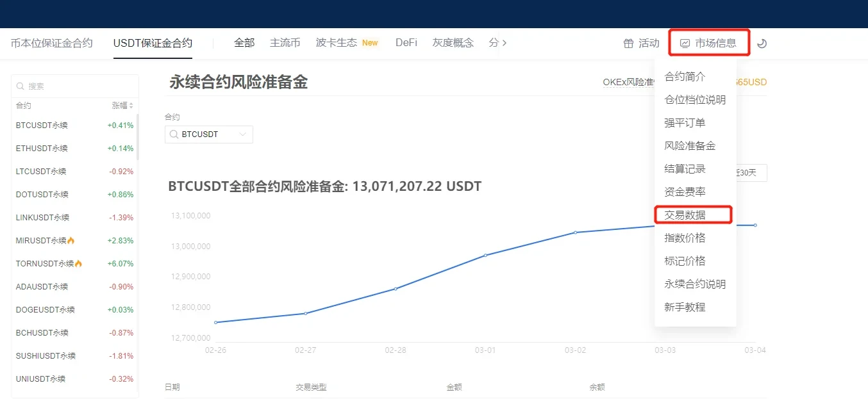The height and width of the screenshot is (399, 868).
Task: Click the sort arrows beside 涨幅
Action: (131, 106)
